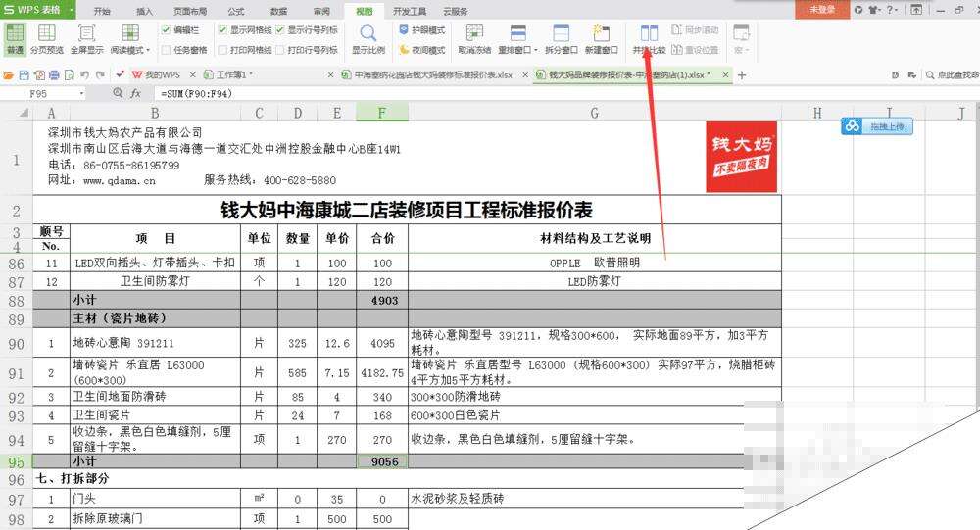Click the fx insert function icon
This screenshot has width=980, height=530.
(135, 93)
